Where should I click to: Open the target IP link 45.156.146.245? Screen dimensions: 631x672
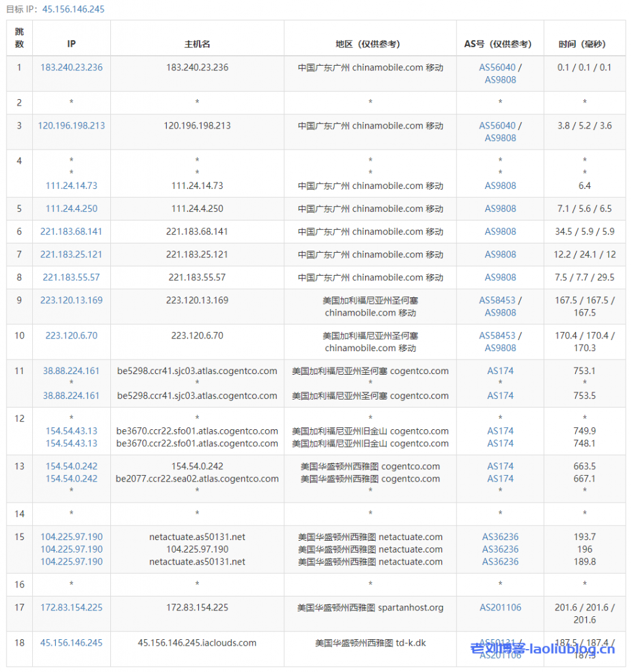72,10
